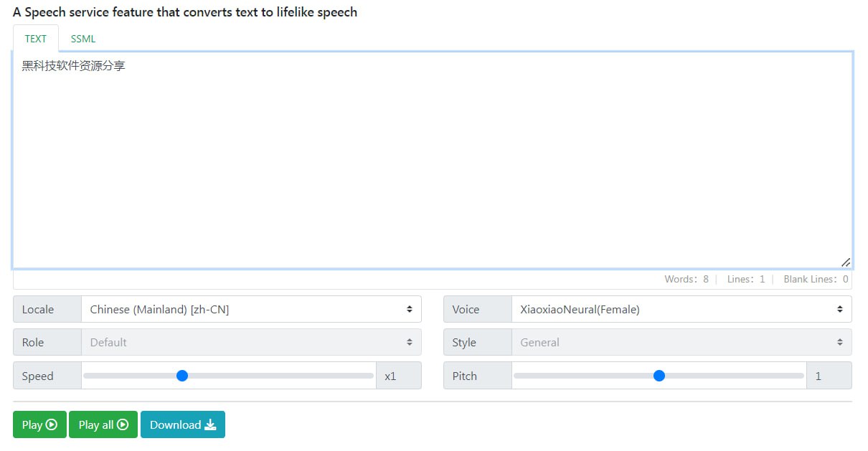Open the Style dropdown showing General
Image resolution: width=868 pixels, height=451 pixels.
[681, 342]
